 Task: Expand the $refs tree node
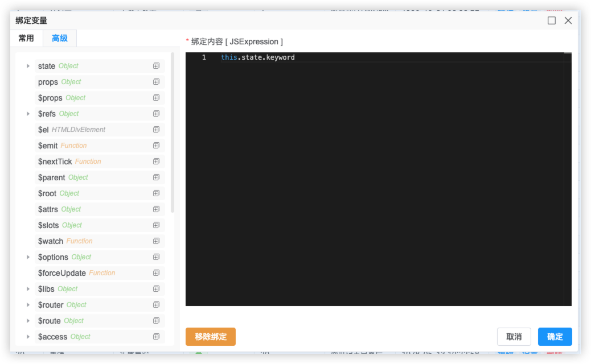[28, 114]
